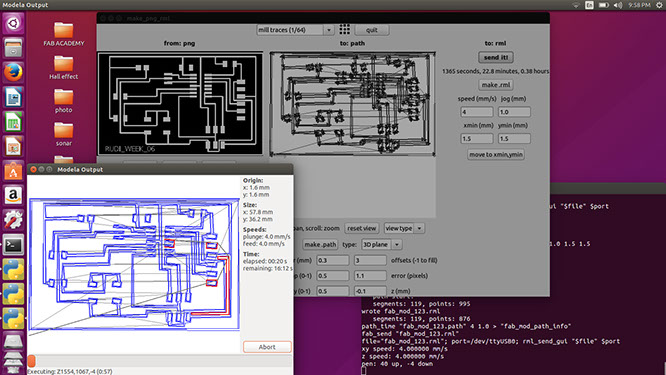Open the mill traces (1/64) dropdown
Image resolution: width=666 pixels, height=375 pixels.
pyautogui.click(x=295, y=30)
